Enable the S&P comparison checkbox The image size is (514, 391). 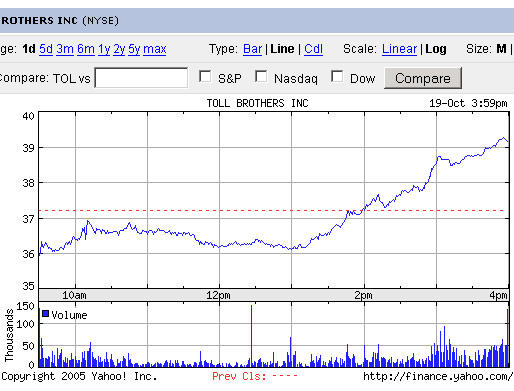(x=205, y=76)
